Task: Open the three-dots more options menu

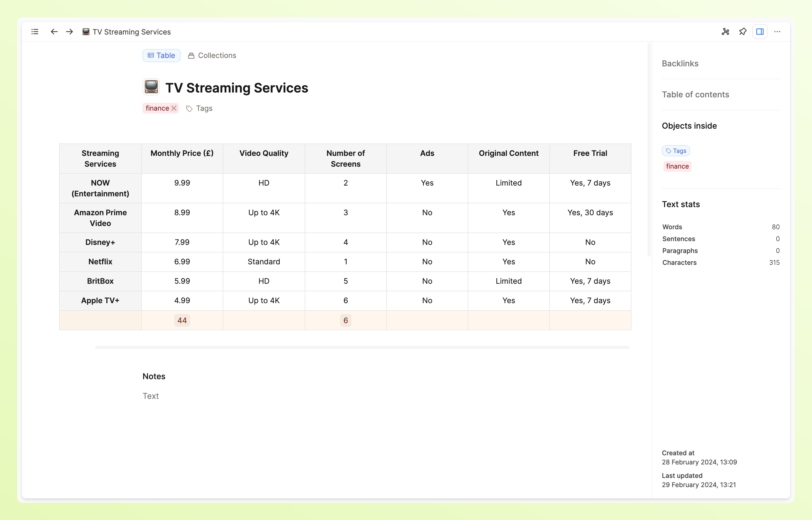Action: click(777, 32)
